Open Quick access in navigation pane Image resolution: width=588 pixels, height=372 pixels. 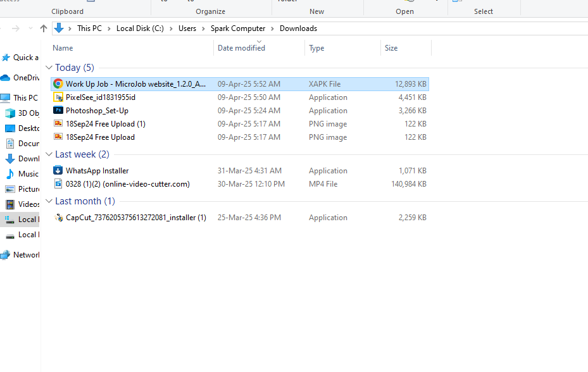tap(20, 58)
